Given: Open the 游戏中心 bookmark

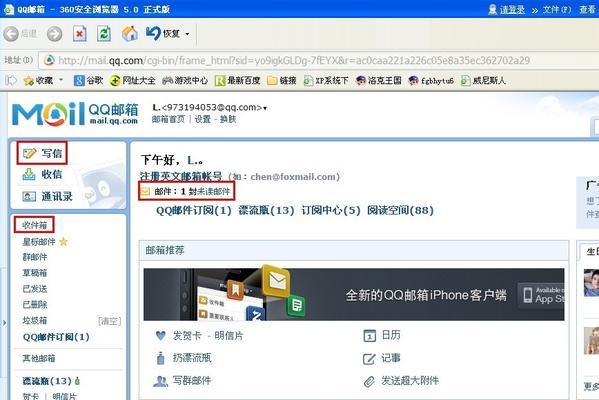Looking at the screenshot, I should (185, 81).
